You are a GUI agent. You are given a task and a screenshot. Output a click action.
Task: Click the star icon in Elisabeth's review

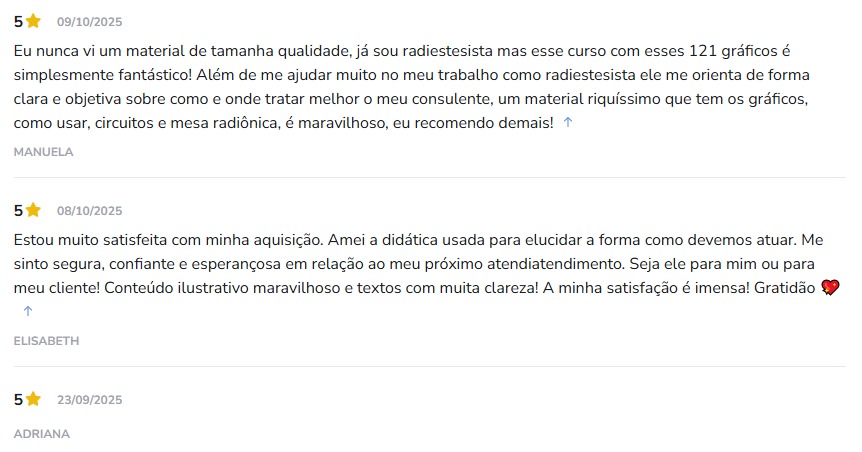click(x=33, y=210)
